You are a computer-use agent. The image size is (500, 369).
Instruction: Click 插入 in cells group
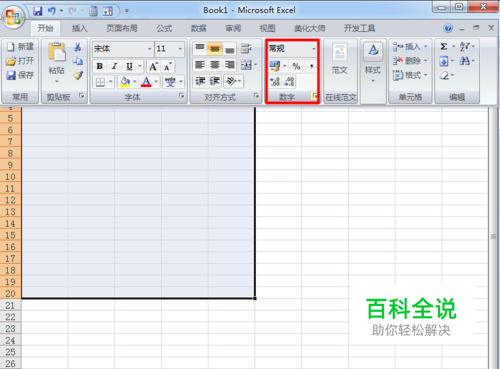click(410, 47)
